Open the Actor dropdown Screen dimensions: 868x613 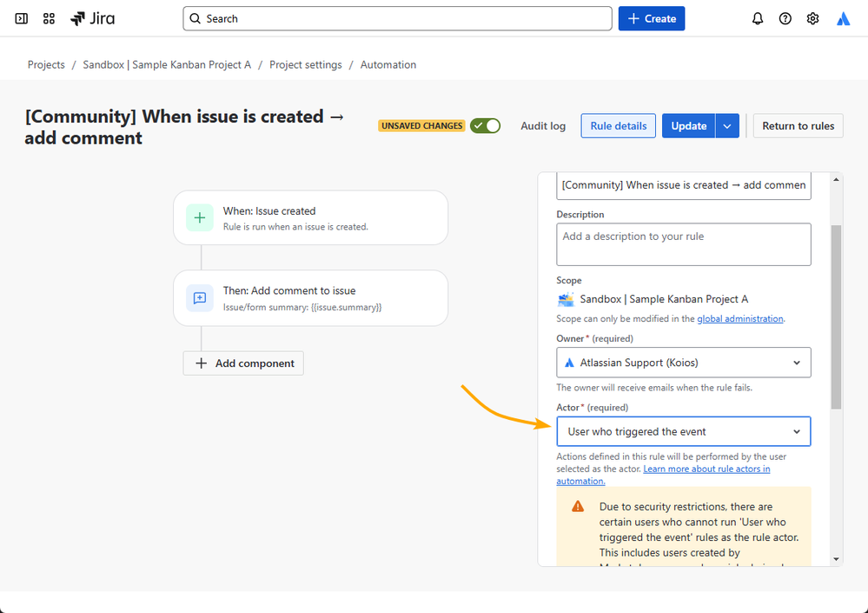684,431
